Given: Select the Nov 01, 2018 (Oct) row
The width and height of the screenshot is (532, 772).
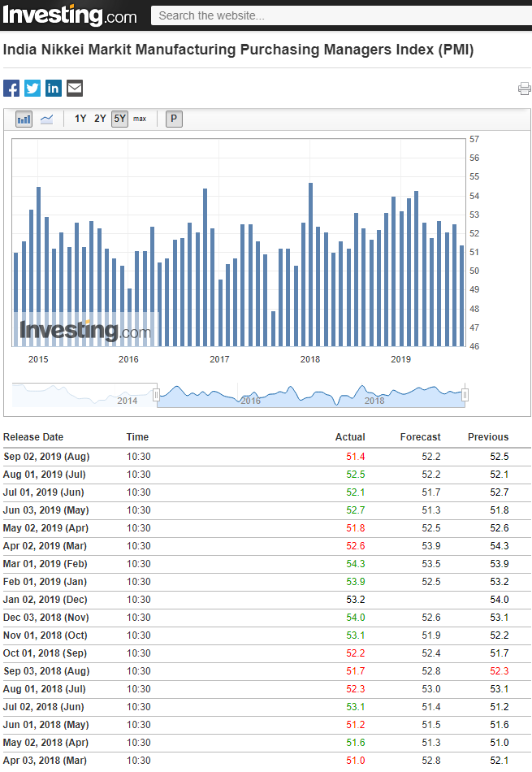Looking at the screenshot, I should click(x=267, y=635).
